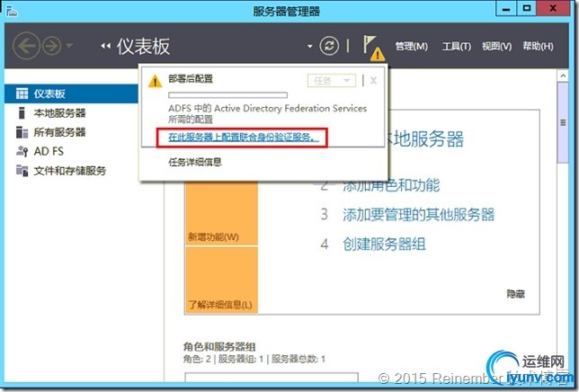Image resolution: width=579 pixels, height=392 pixels.
Task: Minimize the Server Manager window
Action: (507, 8)
